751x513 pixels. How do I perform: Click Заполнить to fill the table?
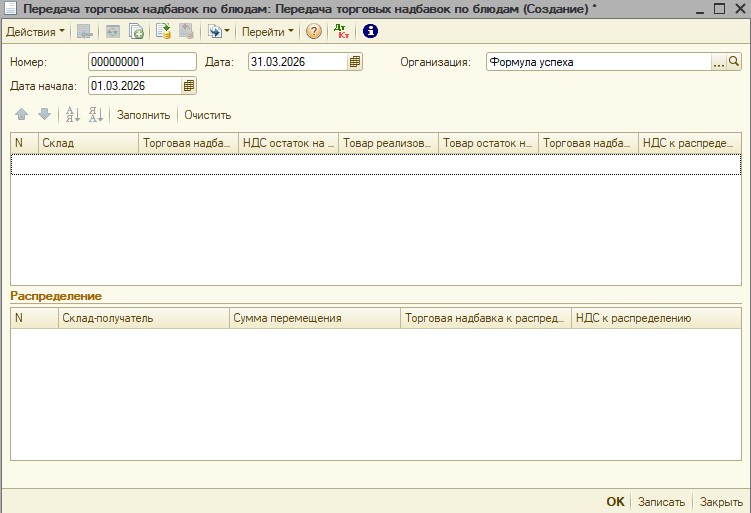144,115
